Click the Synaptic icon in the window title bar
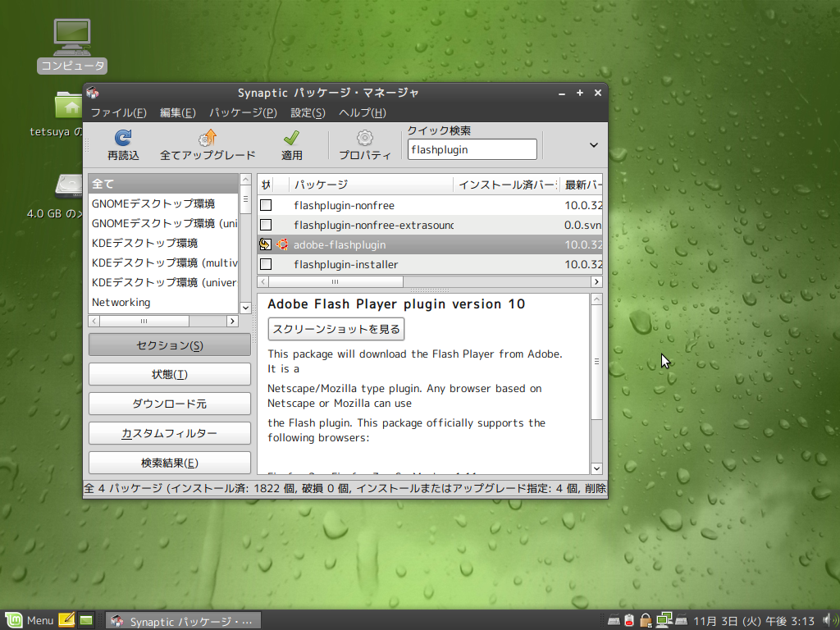The height and width of the screenshot is (630, 840). [x=93, y=93]
